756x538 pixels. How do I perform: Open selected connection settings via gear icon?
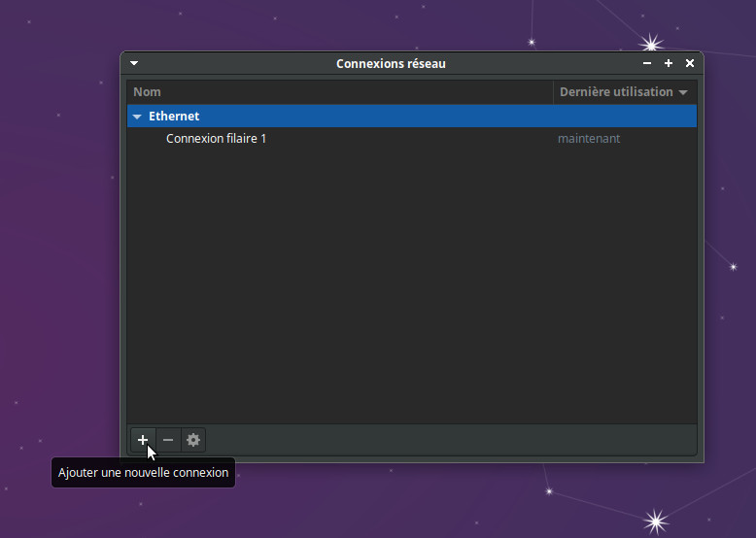[193, 440]
